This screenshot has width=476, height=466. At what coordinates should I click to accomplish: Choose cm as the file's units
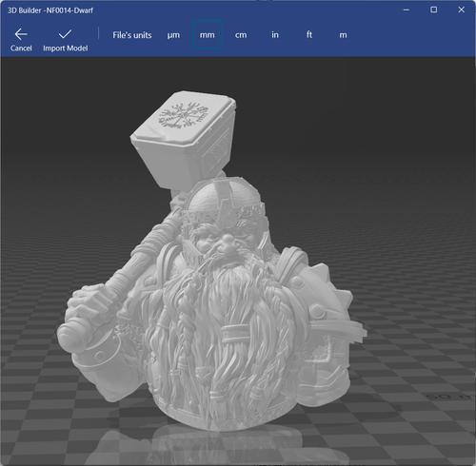pyautogui.click(x=241, y=35)
